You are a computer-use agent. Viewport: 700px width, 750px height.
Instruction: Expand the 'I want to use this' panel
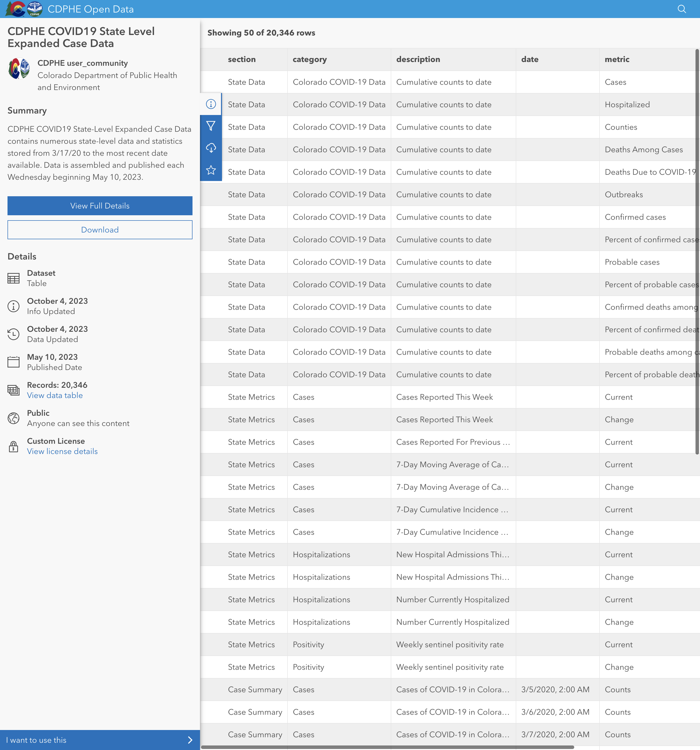coord(99,740)
